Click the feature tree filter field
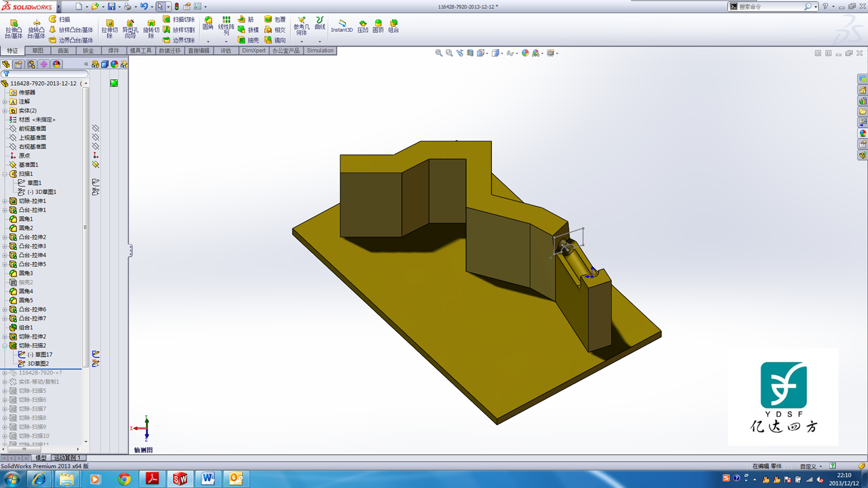 click(x=45, y=74)
